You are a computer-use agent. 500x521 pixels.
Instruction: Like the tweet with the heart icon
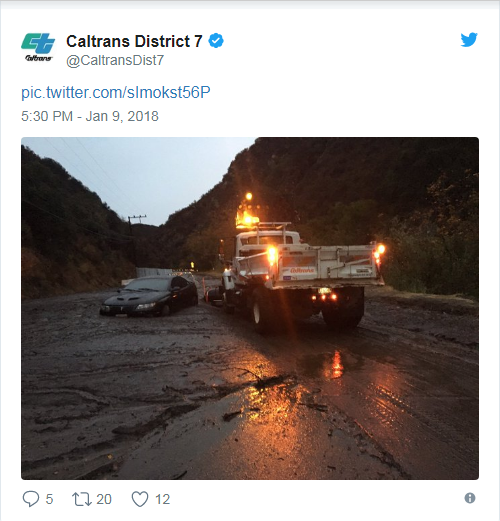(x=140, y=499)
